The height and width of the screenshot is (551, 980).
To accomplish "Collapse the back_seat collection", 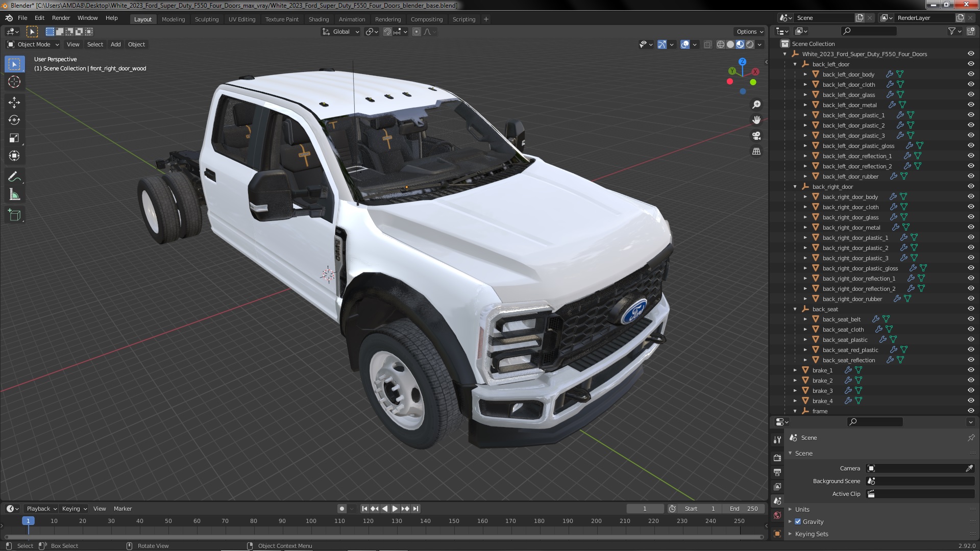I will (795, 309).
